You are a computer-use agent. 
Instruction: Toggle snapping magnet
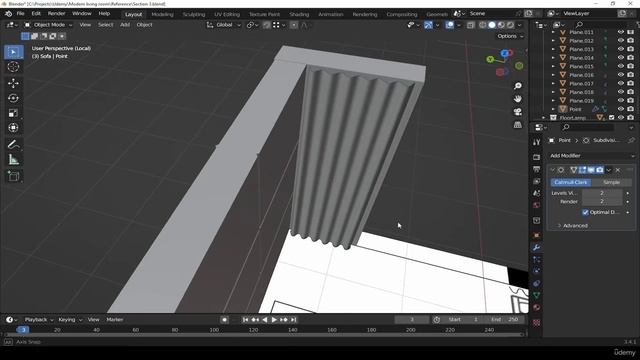tap(267, 25)
